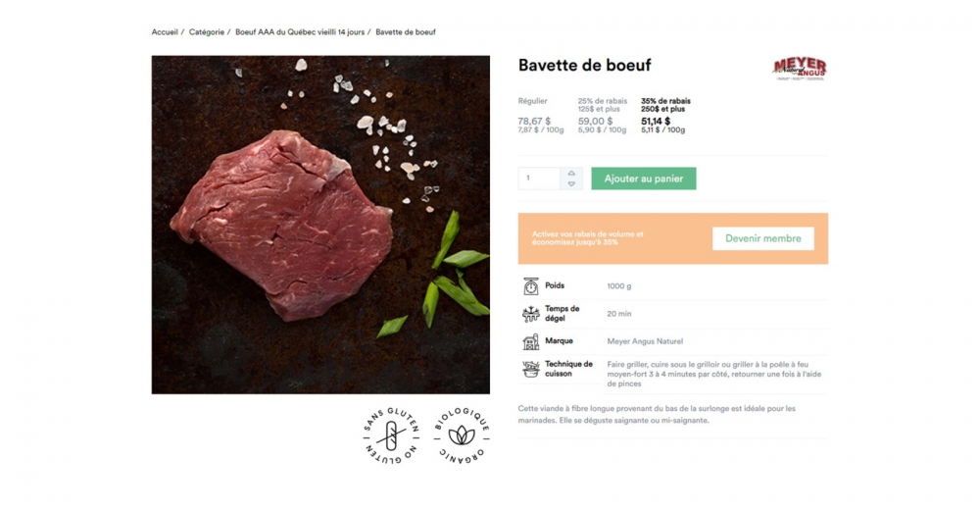Open the beef product photo
Viewport: 980px width, 510px height.
[320, 225]
